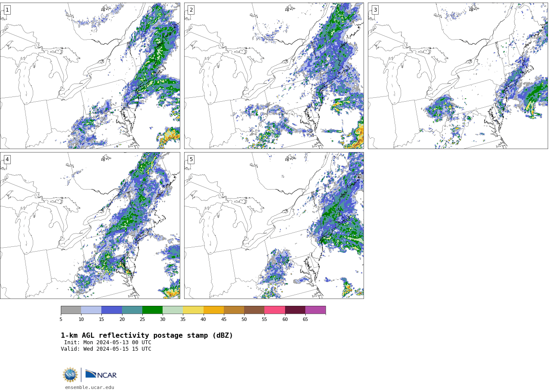Click the dark green 25-30 dBZ swatch
552x392 pixels.
[x=152, y=310]
